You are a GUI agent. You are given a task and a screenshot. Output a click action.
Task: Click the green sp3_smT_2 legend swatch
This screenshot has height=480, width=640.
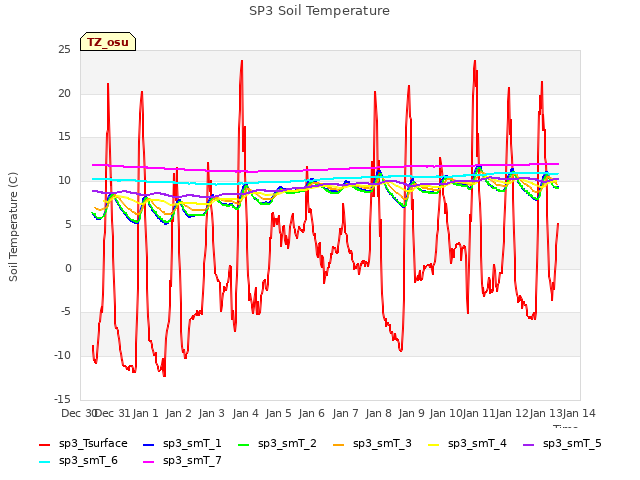click(244, 444)
